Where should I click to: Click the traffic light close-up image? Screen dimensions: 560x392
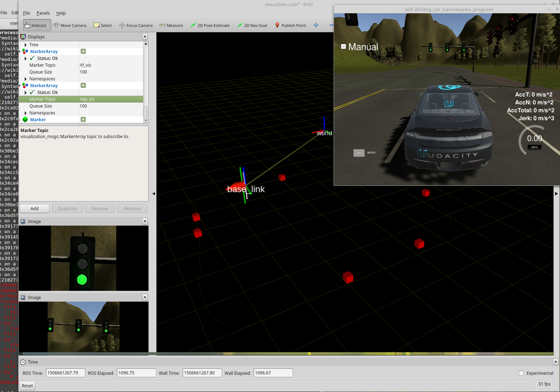(84, 258)
